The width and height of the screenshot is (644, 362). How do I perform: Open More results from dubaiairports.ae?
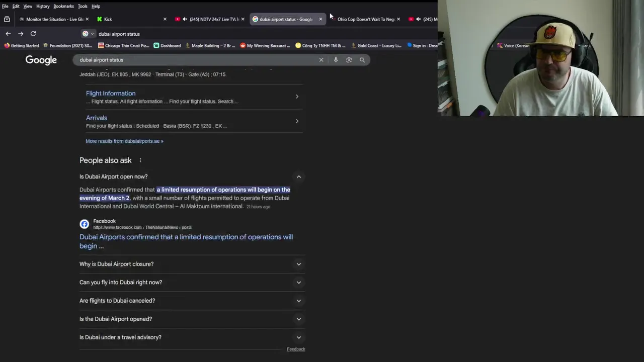pyautogui.click(x=124, y=141)
